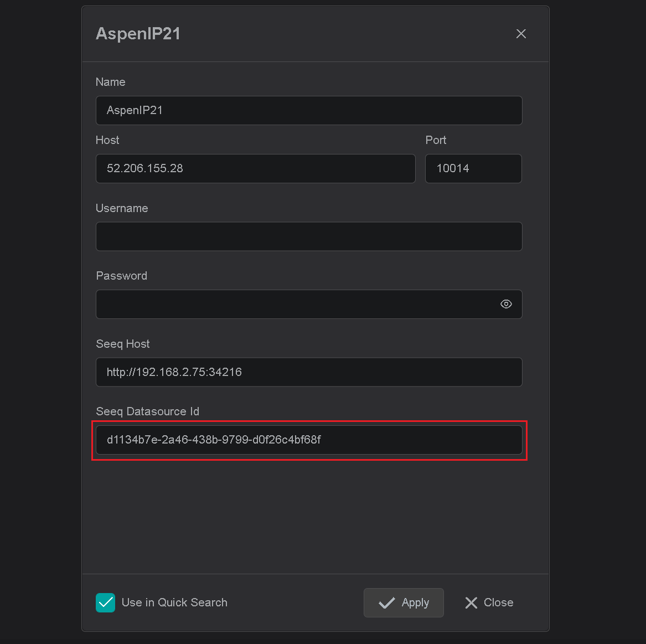Viewport: 646px width, 644px height.
Task: Select the Seeq Datasource Id field
Action: click(308, 440)
